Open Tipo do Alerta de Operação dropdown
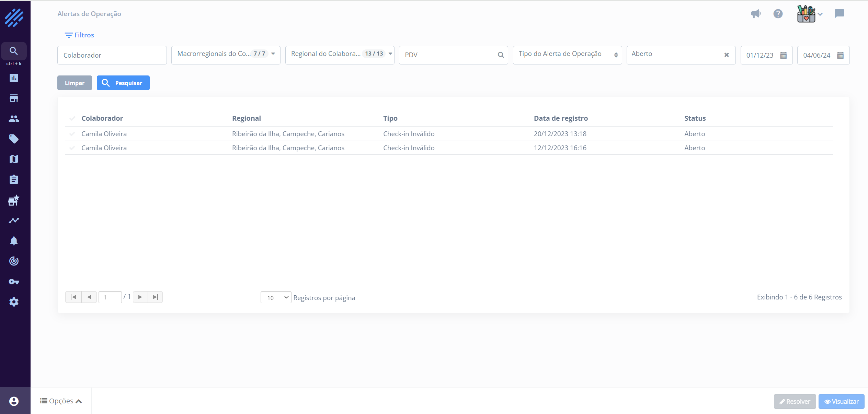The image size is (868, 414). point(567,55)
